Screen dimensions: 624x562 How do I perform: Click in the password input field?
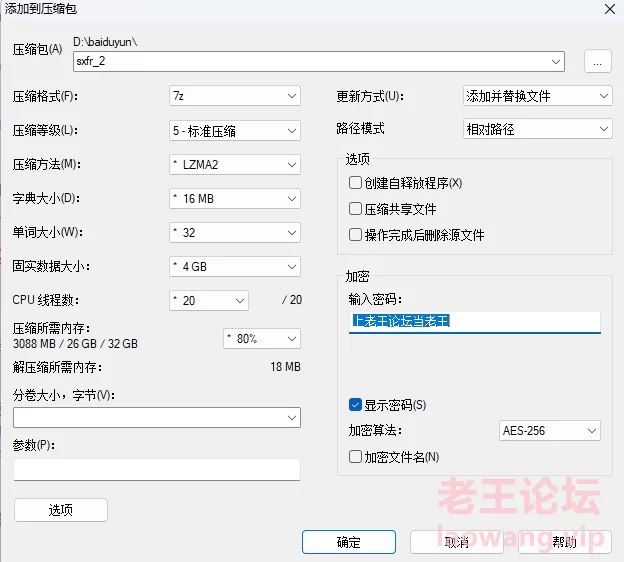pos(474,322)
